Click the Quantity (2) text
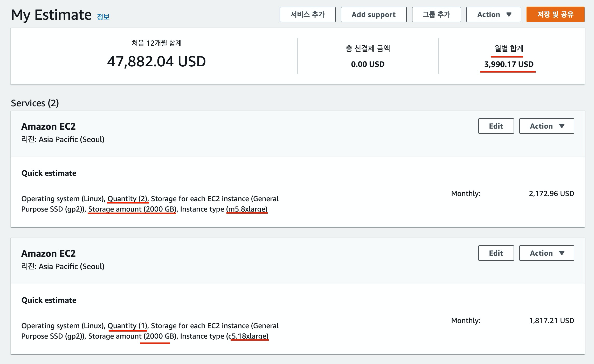The width and height of the screenshot is (594, 364). [x=127, y=199]
